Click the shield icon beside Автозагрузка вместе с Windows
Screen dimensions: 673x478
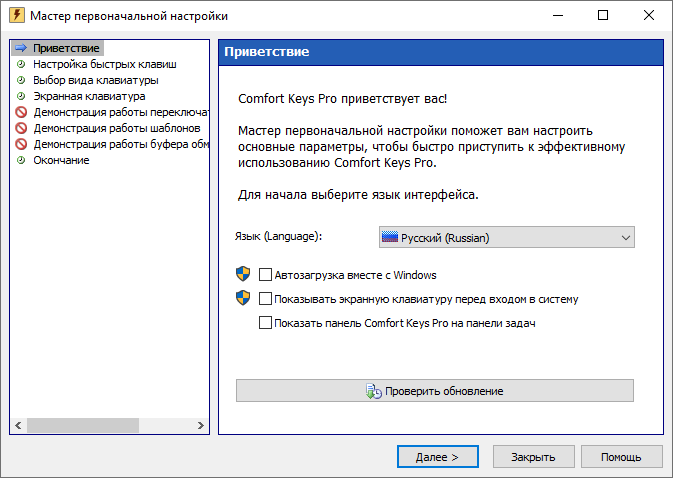[243, 274]
